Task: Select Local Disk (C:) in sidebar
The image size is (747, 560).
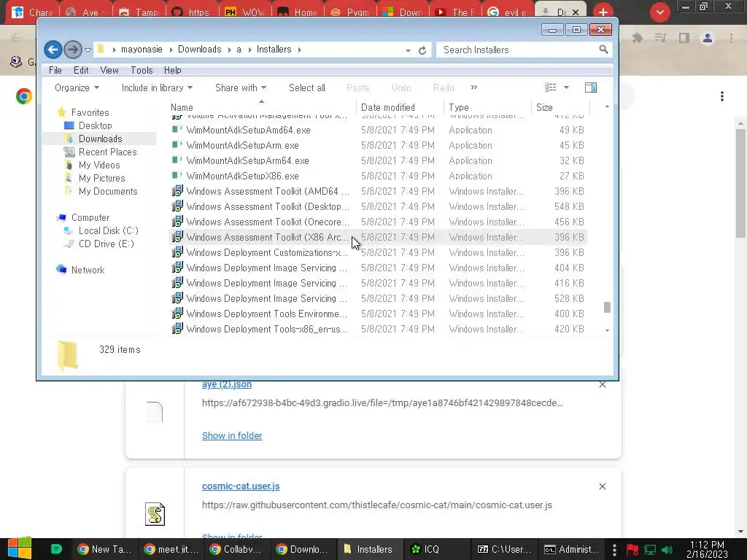Action: pos(108,230)
